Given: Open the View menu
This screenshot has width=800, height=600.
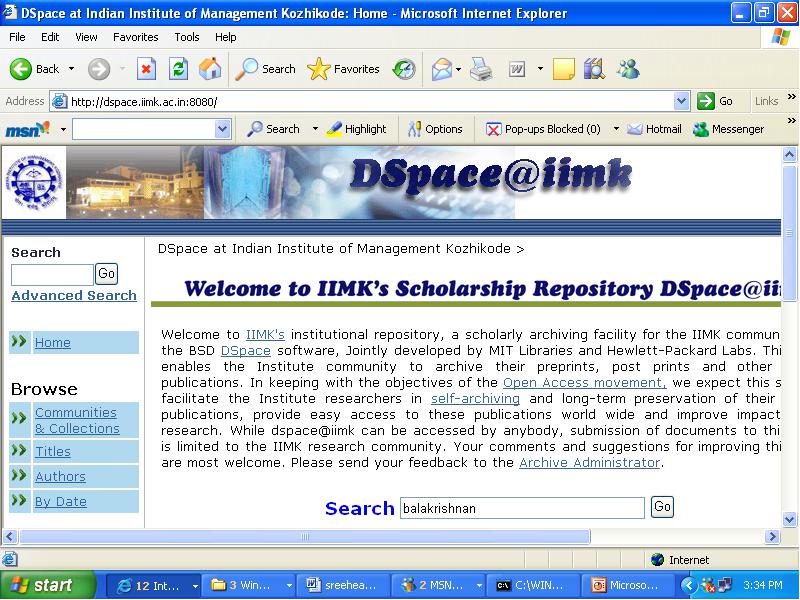Looking at the screenshot, I should point(86,37).
